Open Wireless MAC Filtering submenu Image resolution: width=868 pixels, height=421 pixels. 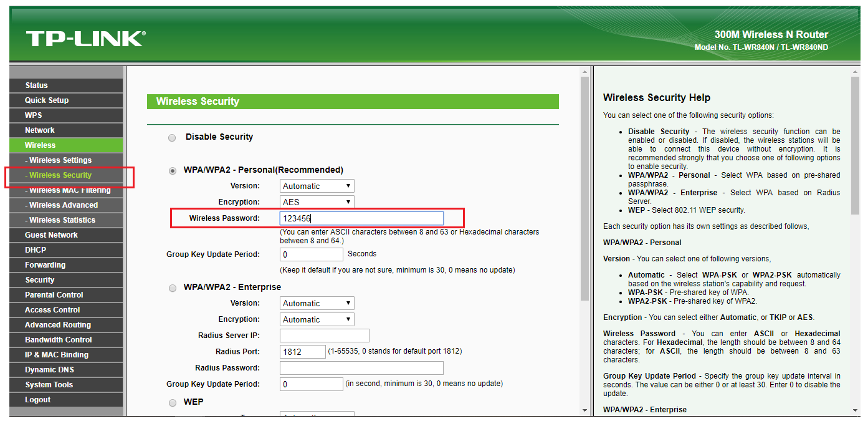pos(67,190)
